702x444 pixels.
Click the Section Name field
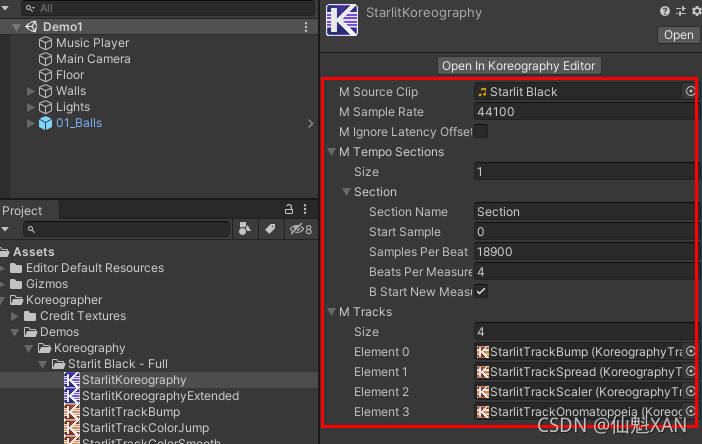[x=586, y=211]
